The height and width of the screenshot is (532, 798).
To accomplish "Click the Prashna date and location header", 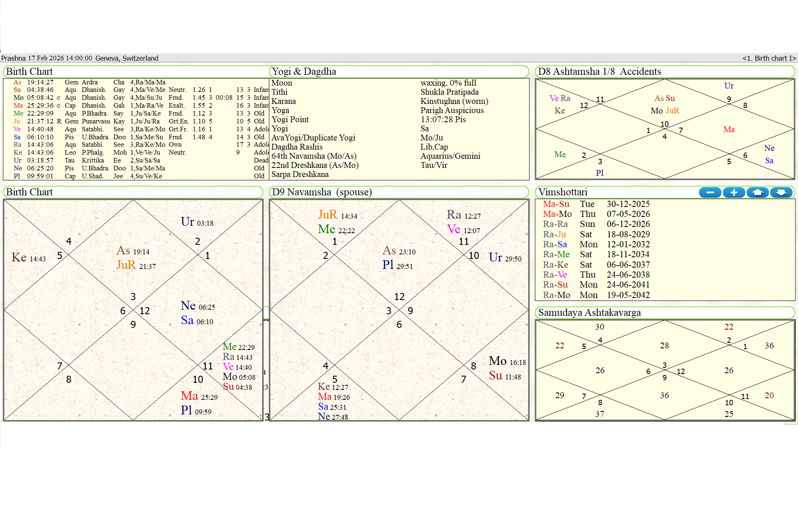I will tap(80, 58).
